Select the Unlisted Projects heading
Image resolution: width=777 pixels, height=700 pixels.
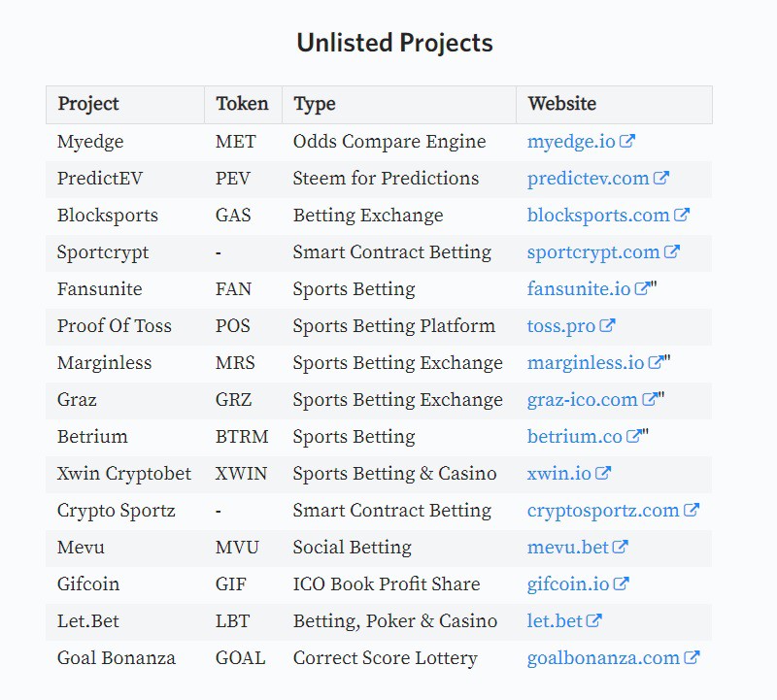[x=394, y=43]
